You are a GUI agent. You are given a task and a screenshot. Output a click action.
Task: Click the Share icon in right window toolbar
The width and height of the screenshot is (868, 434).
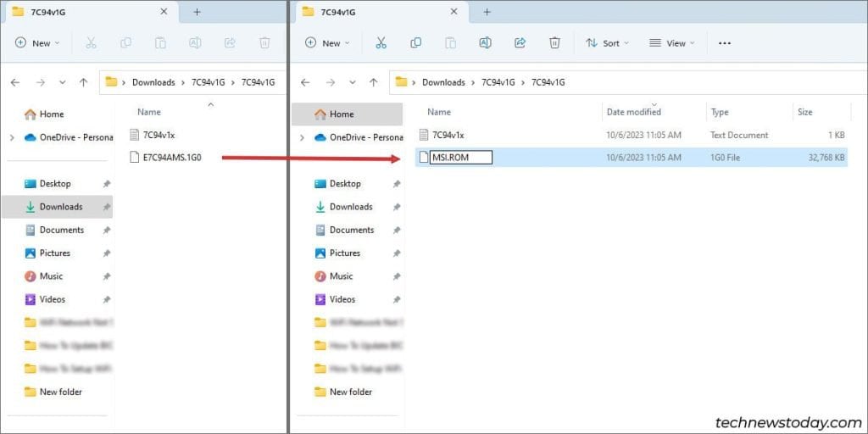tap(520, 43)
